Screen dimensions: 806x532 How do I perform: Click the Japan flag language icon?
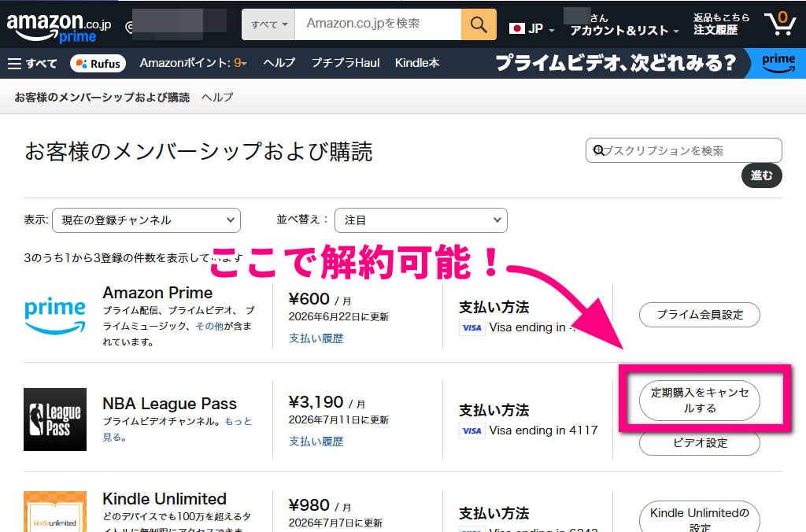coord(516,28)
